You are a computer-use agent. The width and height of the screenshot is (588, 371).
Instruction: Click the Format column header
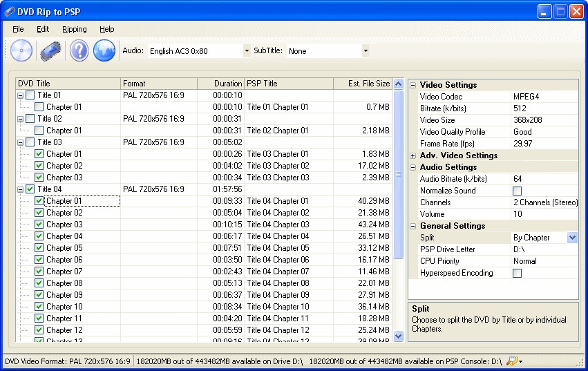click(x=159, y=84)
